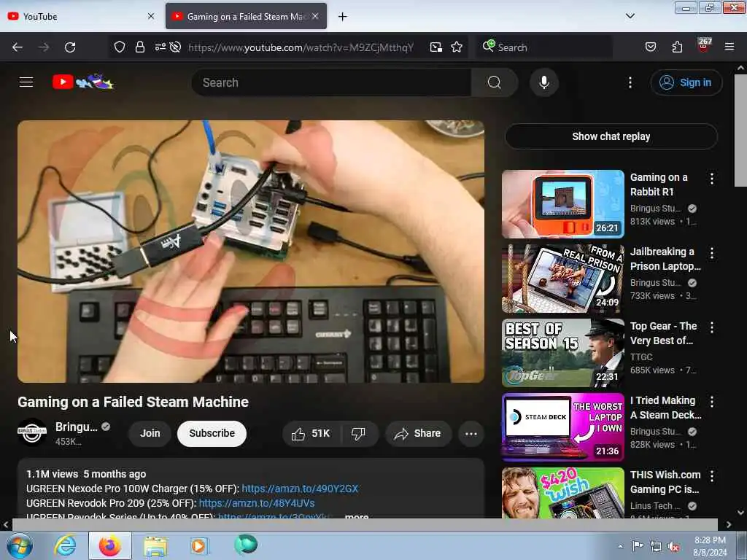The image size is (747, 560).
Task: Close the Gaming on a Failed Steam tab
Action: 315,16
